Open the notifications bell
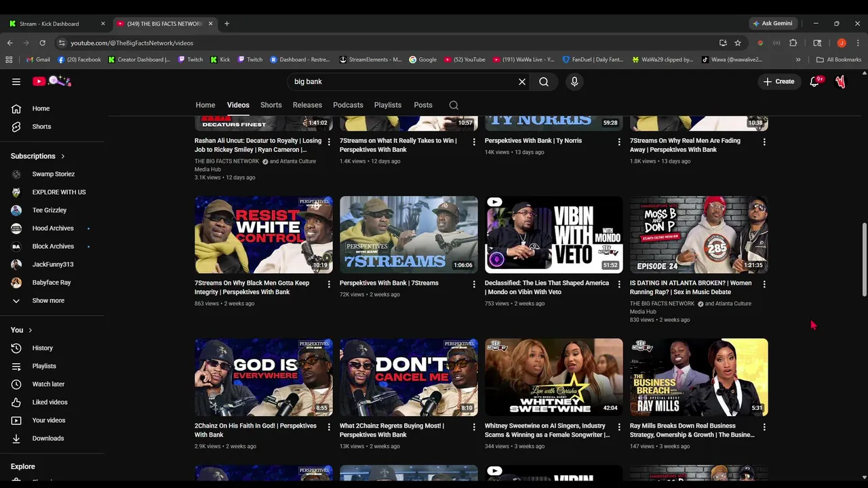868x488 pixels. click(815, 81)
